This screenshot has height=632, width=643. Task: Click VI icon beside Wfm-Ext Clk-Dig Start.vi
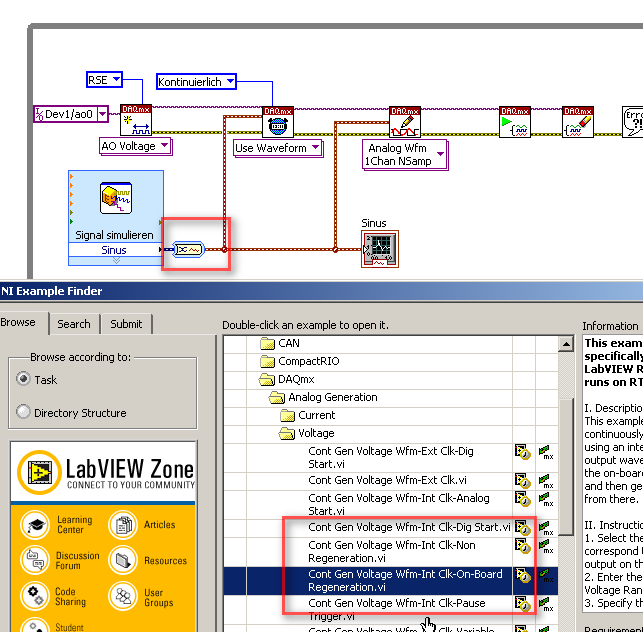click(523, 452)
